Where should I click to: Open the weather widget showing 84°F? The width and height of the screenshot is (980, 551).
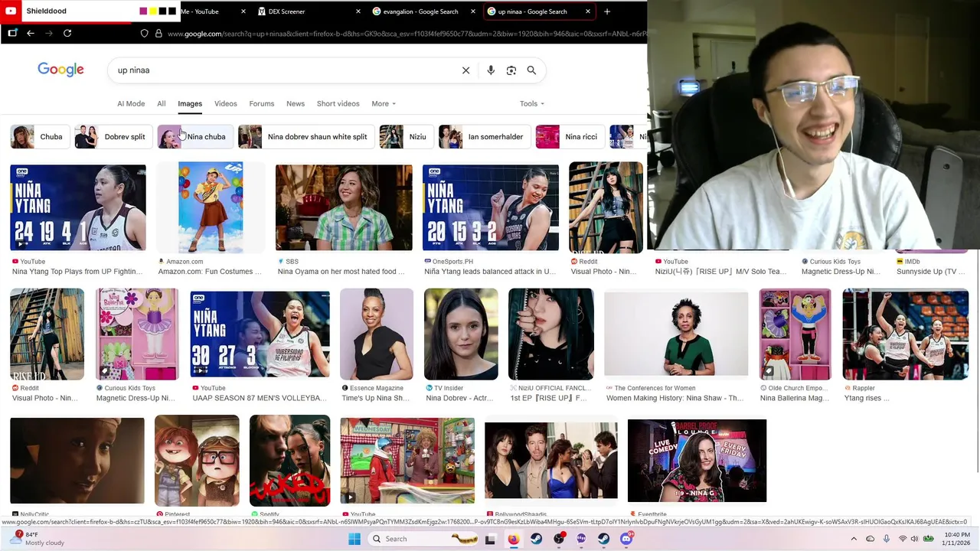click(x=37, y=539)
